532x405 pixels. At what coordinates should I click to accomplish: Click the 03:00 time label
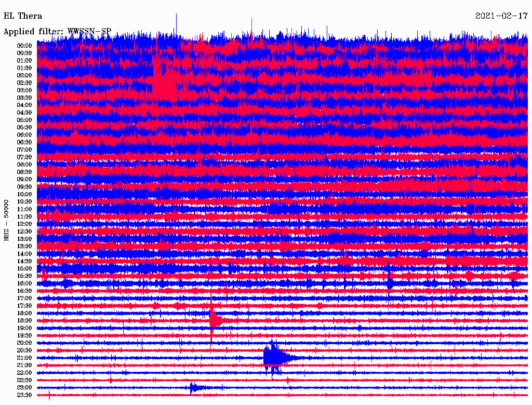[x=24, y=90]
